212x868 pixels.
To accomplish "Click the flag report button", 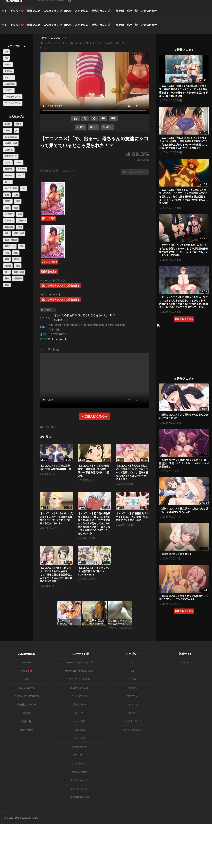I will pos(103,118).
